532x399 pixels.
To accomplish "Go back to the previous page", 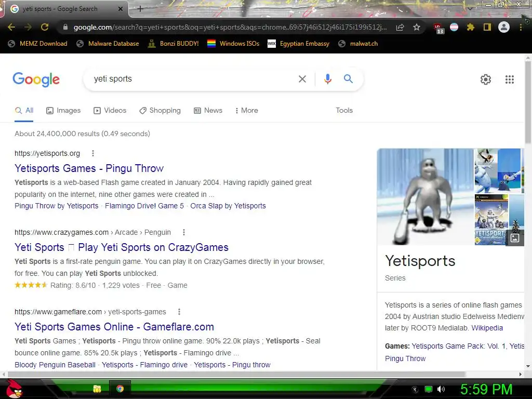I will click(11, 27).
